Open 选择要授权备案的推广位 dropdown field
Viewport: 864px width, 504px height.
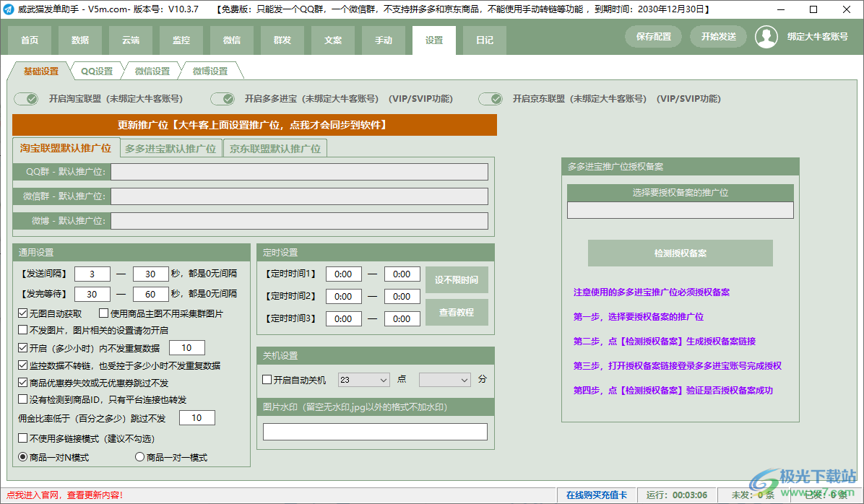[680, 210]
